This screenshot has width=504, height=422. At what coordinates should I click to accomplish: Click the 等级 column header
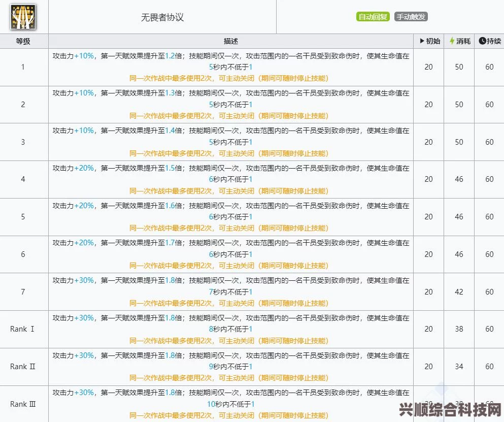(23, 41)
